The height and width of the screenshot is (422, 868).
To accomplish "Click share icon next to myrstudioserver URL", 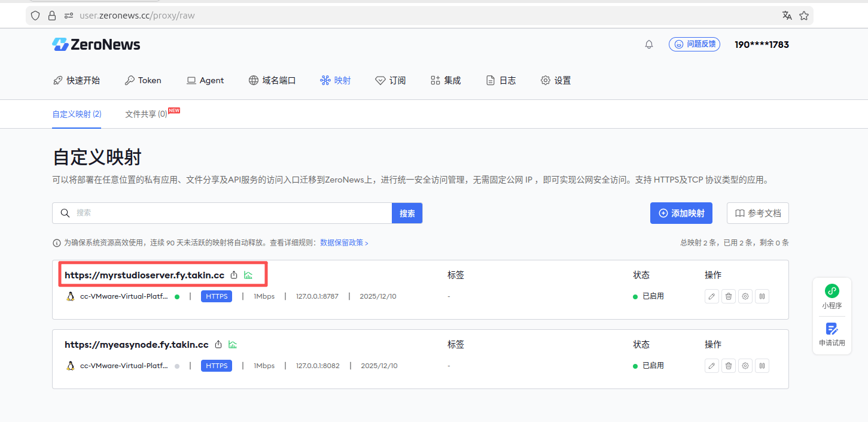I will (x=234, y=275).
